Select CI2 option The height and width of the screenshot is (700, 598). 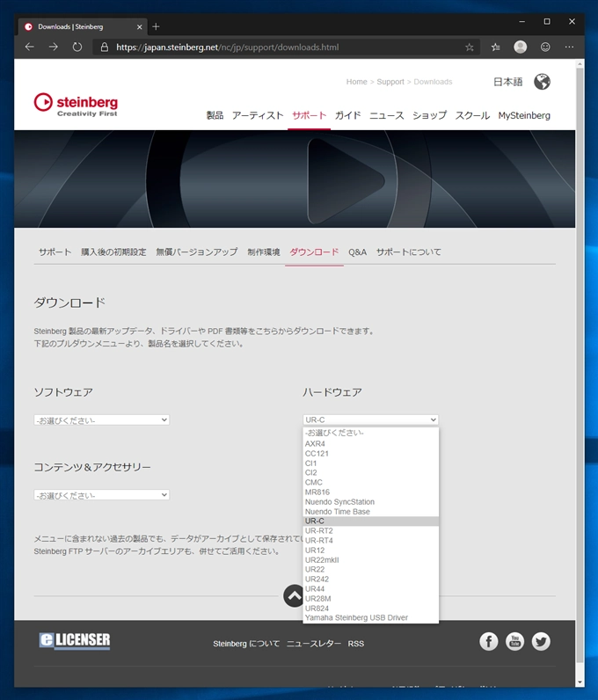coord(371,473)
